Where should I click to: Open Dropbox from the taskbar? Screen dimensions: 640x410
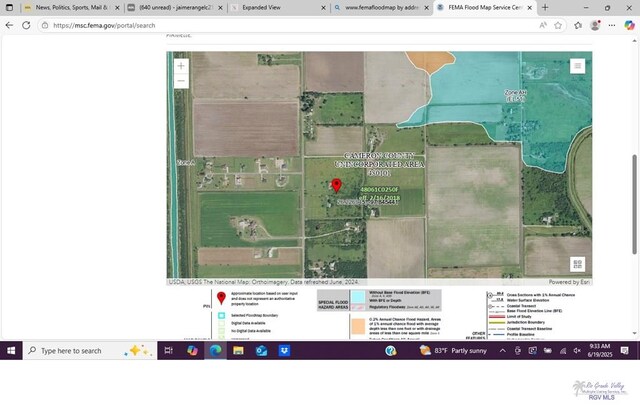click(x=284, y=350)
